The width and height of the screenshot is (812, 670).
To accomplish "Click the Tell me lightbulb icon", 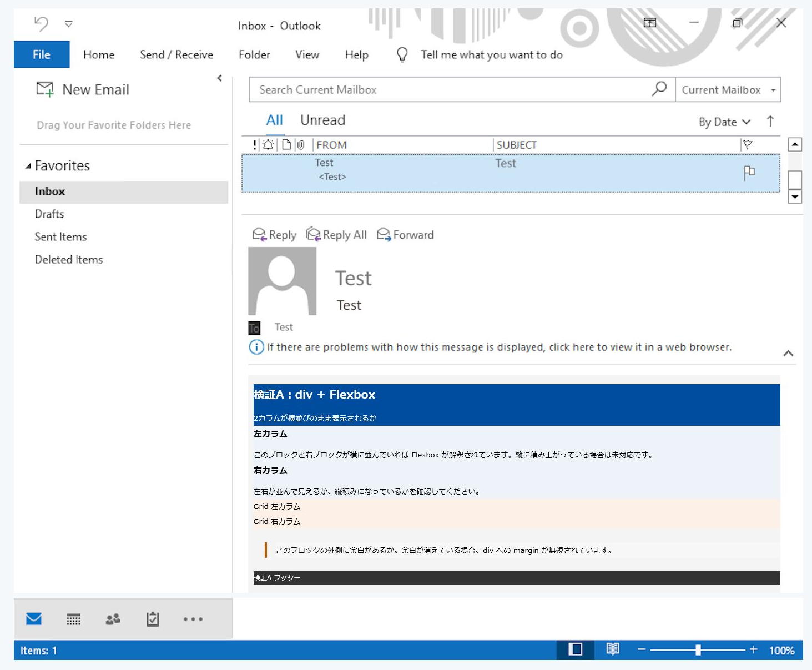I will [x=402, y=54].
